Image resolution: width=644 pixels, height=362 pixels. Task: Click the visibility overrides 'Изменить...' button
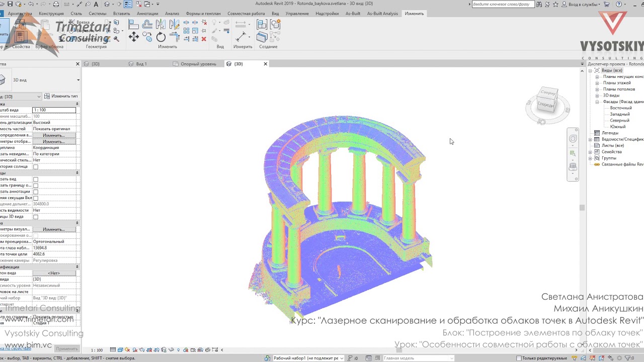tap(54, 135)
